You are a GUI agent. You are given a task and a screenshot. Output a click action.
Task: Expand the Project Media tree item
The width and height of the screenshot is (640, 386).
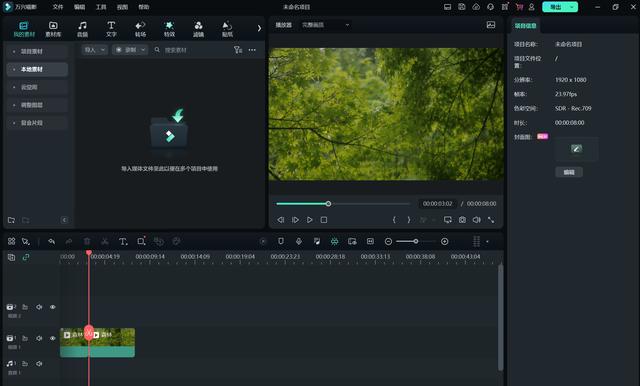[x=37, y=51]
